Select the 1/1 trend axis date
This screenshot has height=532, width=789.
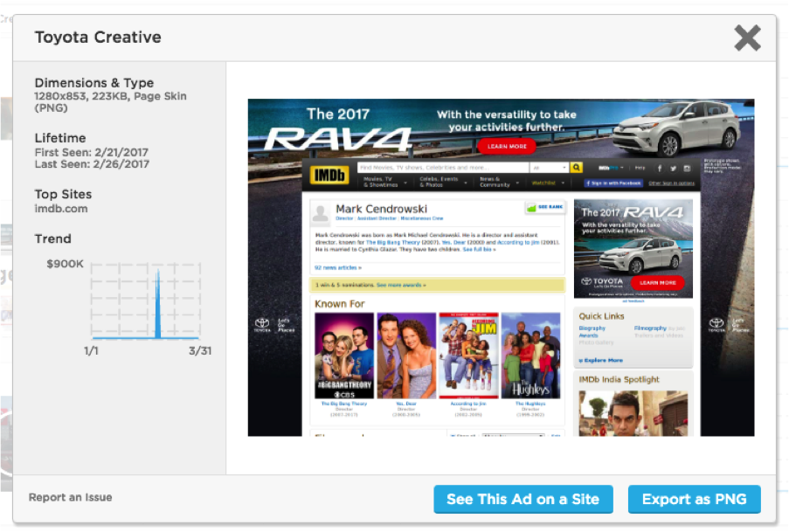(91, 351)
